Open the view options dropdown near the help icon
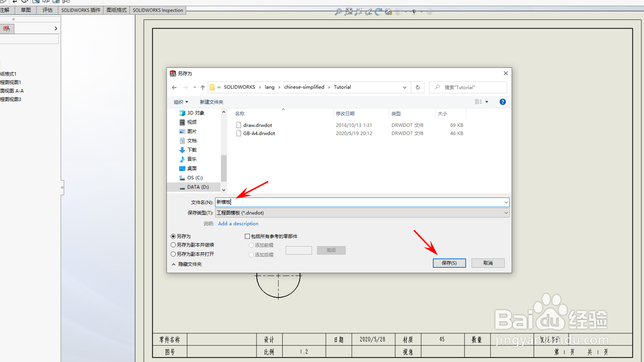Screen dimensions: 644x362 click(x=486, y=102)
